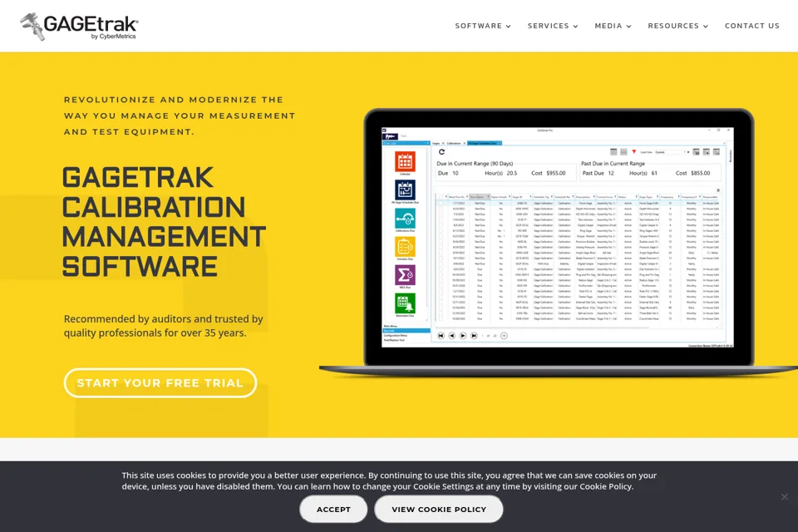This screenshot has width=798, height=532.
Task: Click the orange Calendar icon in laptop app
Action: coord(405,161)
